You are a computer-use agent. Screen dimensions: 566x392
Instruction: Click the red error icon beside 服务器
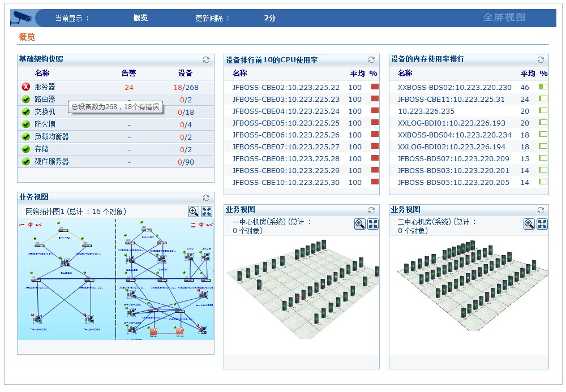(25, 87)
